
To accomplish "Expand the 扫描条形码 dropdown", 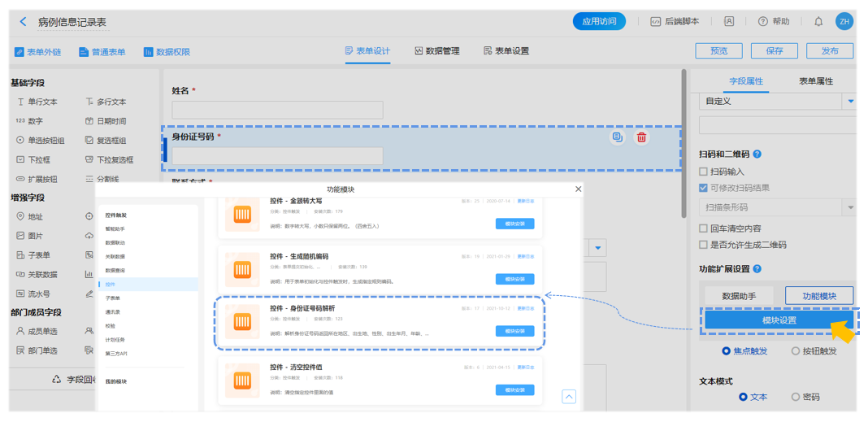I will pos(851,208).
